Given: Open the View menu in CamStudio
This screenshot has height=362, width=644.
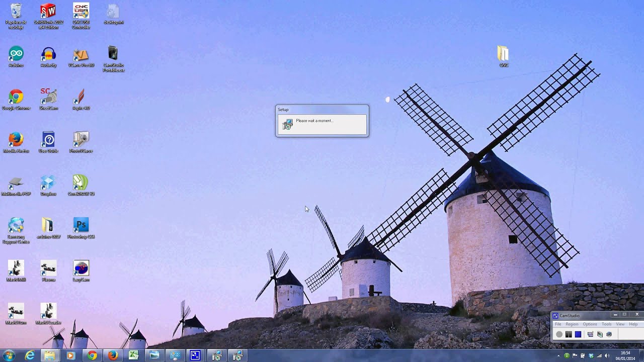Looking at the screenshot, I should [620, 324].
